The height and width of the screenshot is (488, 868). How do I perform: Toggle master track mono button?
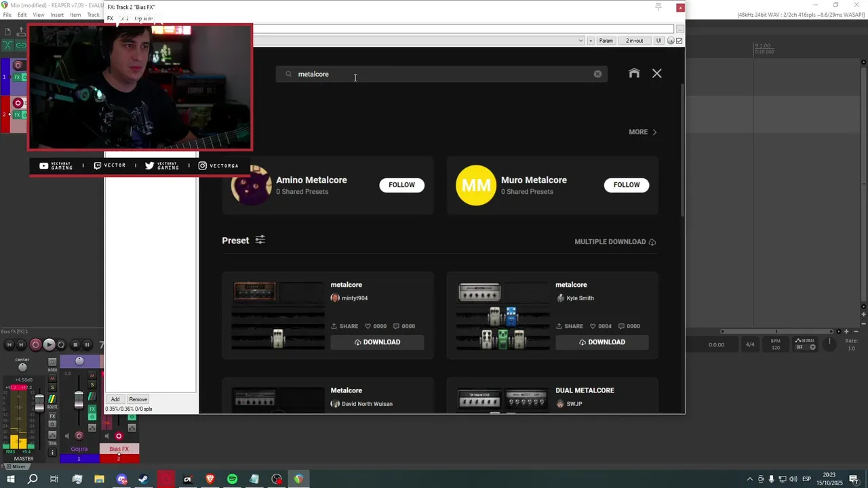tap(52, 362)
